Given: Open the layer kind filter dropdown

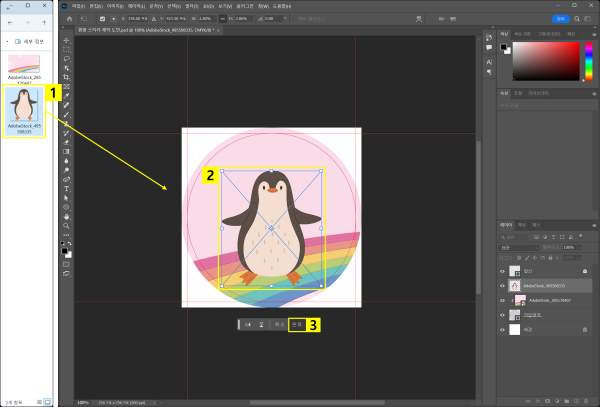Looking at the screenshot, I should pos(515,236).
